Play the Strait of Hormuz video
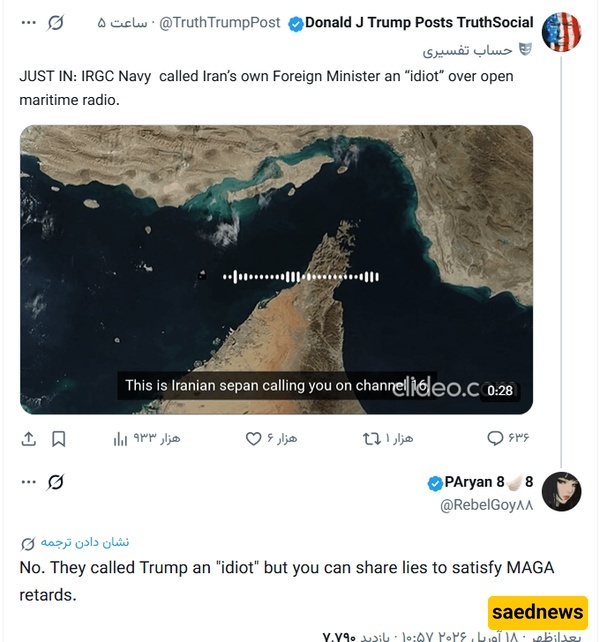The height and width of the screenshot is (642, 600). point(276,269)
